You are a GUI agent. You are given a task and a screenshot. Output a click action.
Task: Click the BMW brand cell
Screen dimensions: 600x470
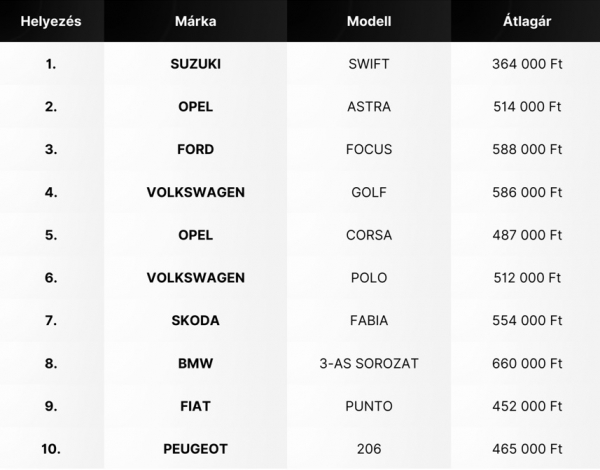pyautogui.click(x=195, y=363)
